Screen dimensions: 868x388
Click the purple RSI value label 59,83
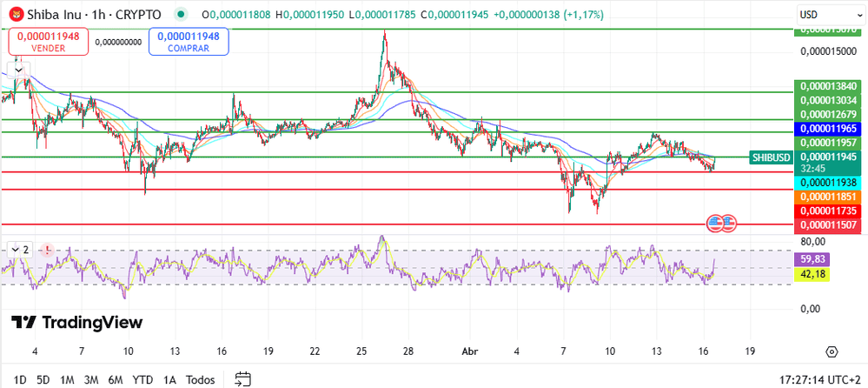(812, 259)
